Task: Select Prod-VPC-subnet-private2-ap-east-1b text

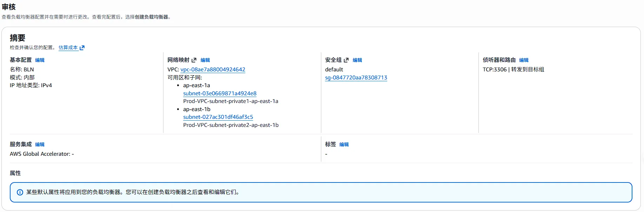Action: click(x=231, y=125)
